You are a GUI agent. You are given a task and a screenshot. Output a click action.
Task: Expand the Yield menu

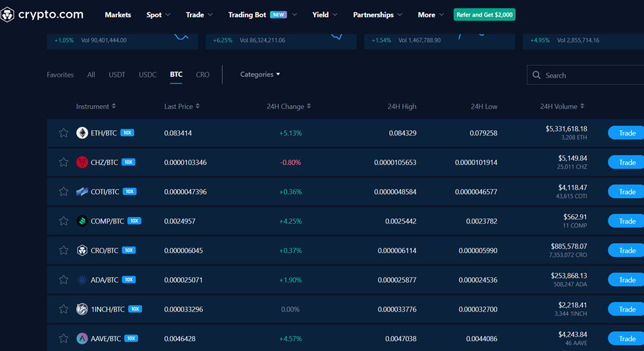tap(325, 15)
